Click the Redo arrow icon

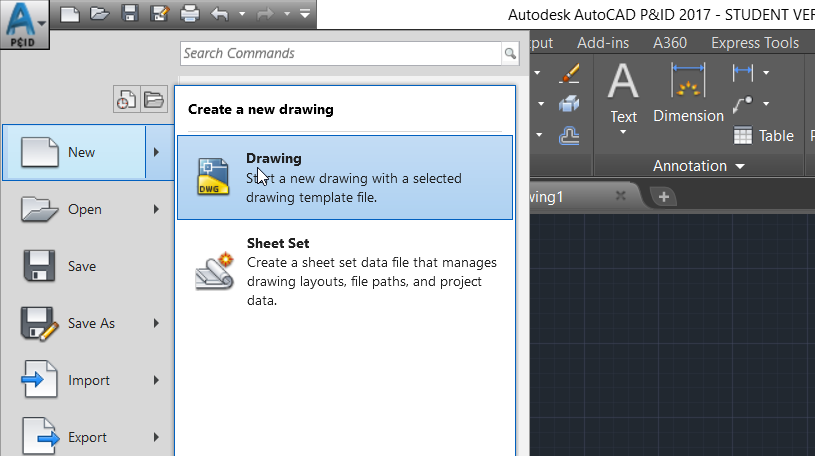click(265, 14)
